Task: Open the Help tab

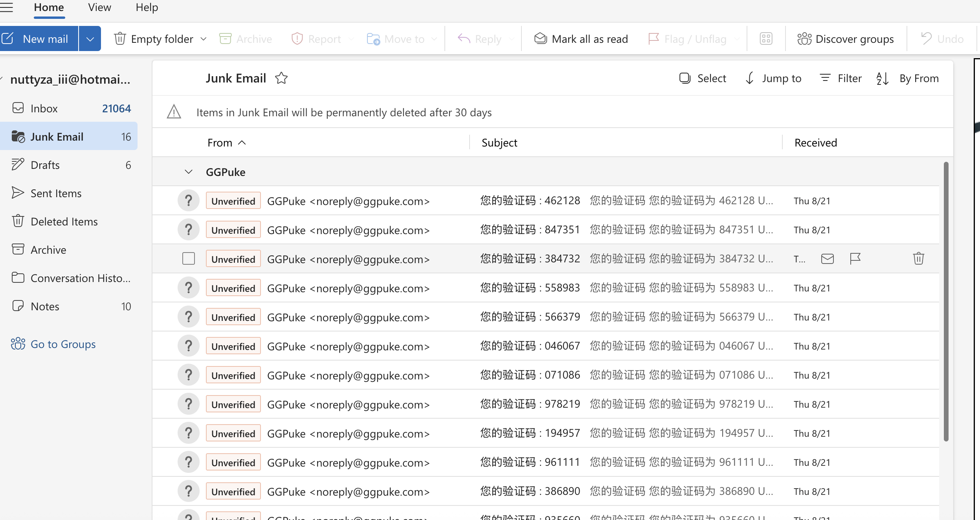Action: tap(147, 7)
